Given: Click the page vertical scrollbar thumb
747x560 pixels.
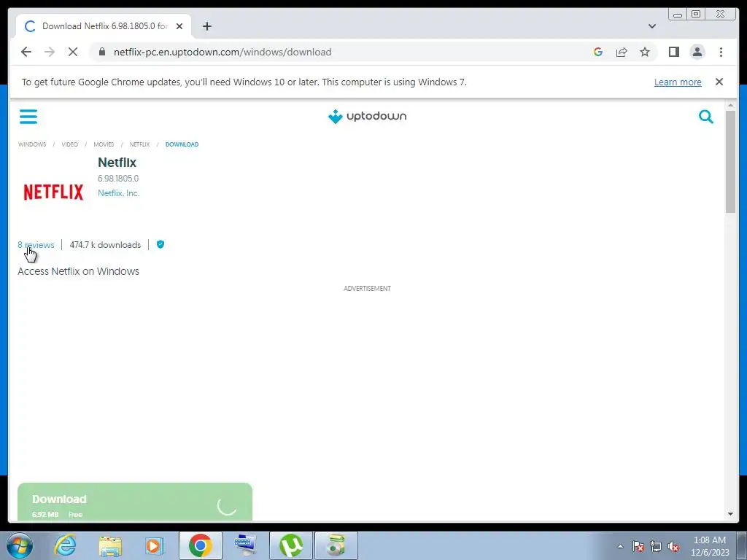Looking at the screenshot, I should click(730, 161).
